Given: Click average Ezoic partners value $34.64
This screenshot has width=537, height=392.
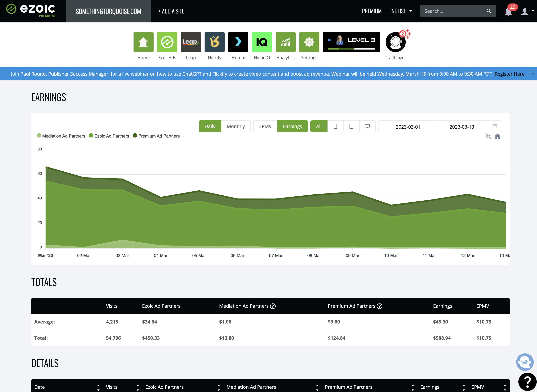Looking at the screenshot, I should [150, 322].
